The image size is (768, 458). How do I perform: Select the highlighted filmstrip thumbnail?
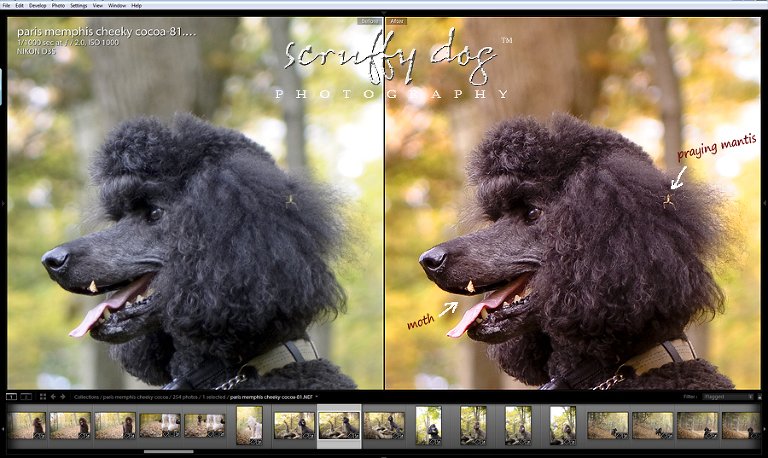point(339,425)
